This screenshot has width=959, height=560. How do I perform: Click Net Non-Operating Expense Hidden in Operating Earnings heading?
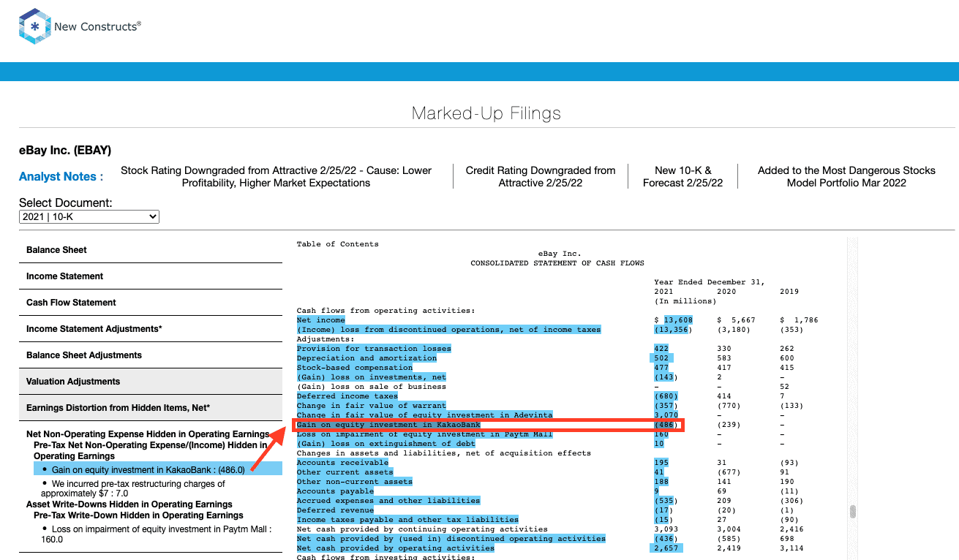coord(148,434)
